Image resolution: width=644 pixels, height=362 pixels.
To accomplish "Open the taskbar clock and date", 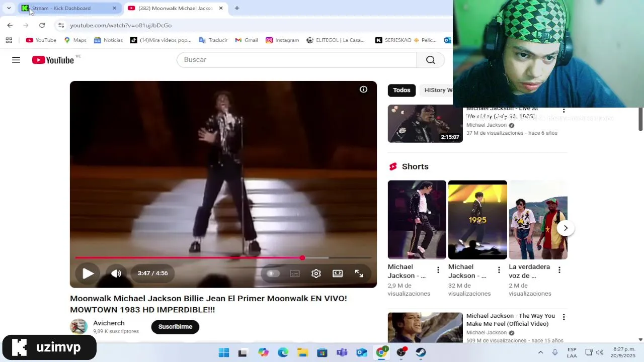I will pyautogui.click(x=623, y=352).
